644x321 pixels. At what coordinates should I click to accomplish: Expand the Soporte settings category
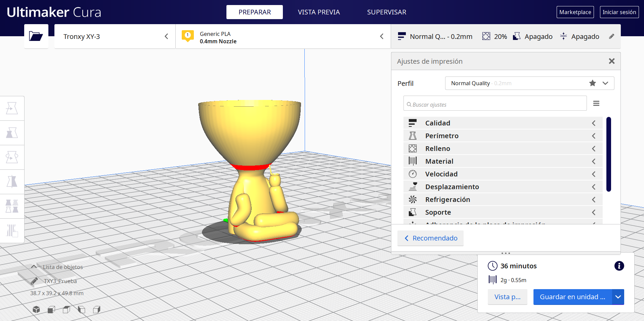[503, 212]
